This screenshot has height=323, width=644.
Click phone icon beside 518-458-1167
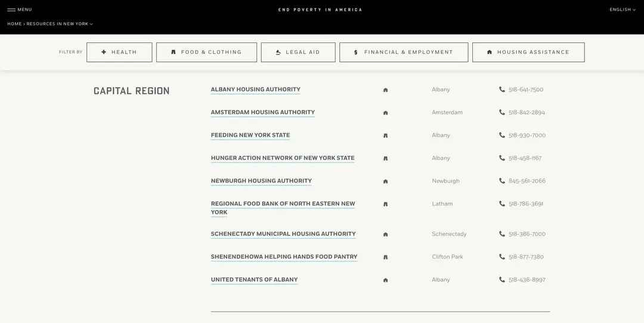tap(502, 158)
